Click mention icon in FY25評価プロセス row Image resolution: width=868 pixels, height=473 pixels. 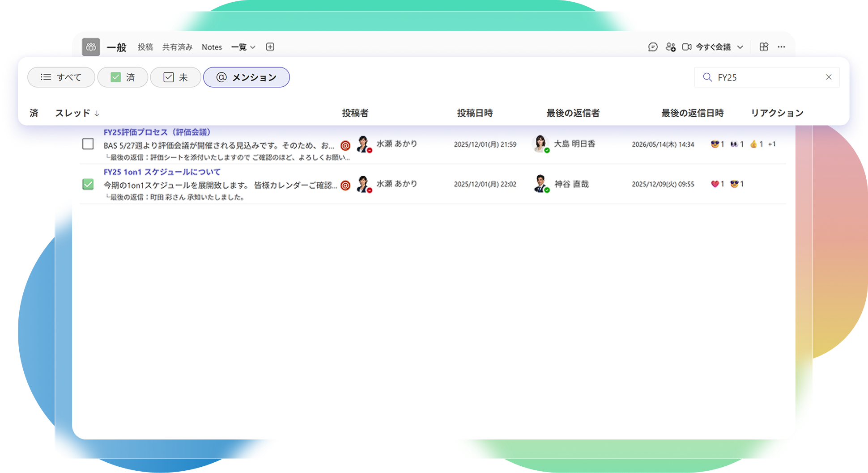(x=345, y=145)
